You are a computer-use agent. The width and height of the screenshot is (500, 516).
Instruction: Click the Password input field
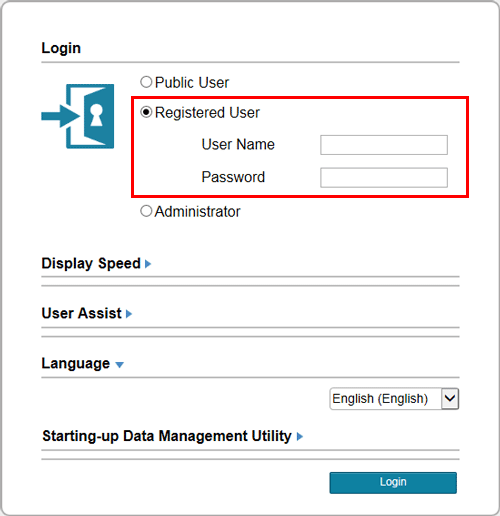pyautogui.click(x=384, y=177)
